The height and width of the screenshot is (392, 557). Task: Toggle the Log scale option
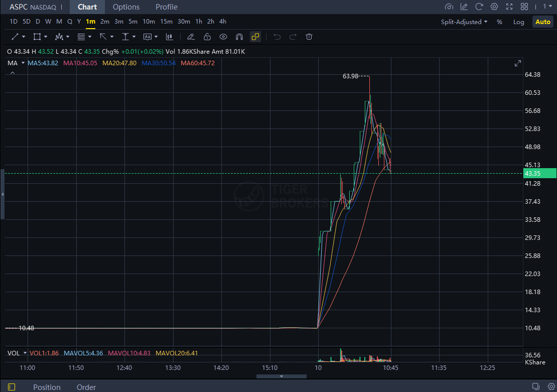(x=519, y=22)
